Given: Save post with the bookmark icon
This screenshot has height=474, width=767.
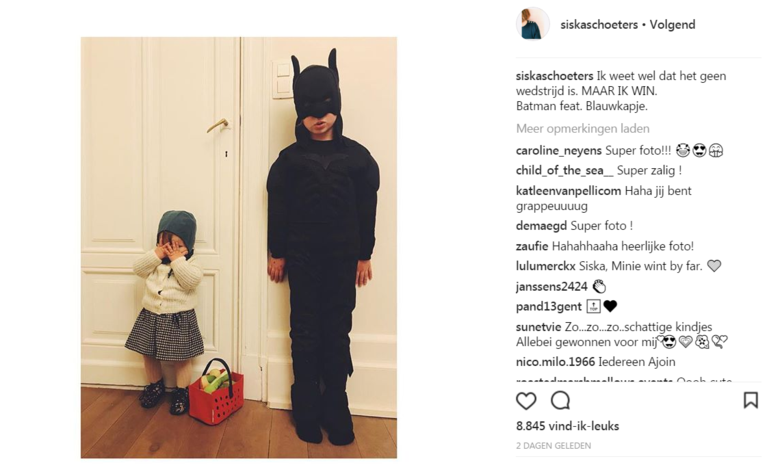Looking at the screenshot, I should [750, 400].
